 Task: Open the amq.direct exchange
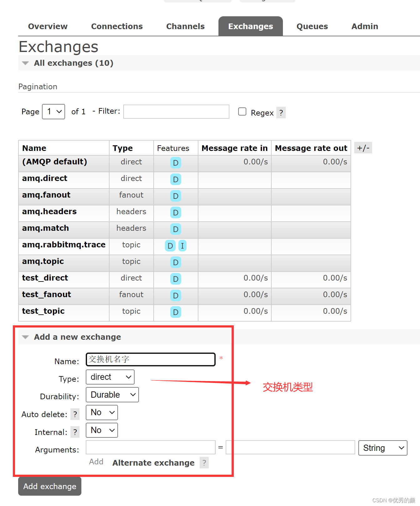(x=45, y=178)
